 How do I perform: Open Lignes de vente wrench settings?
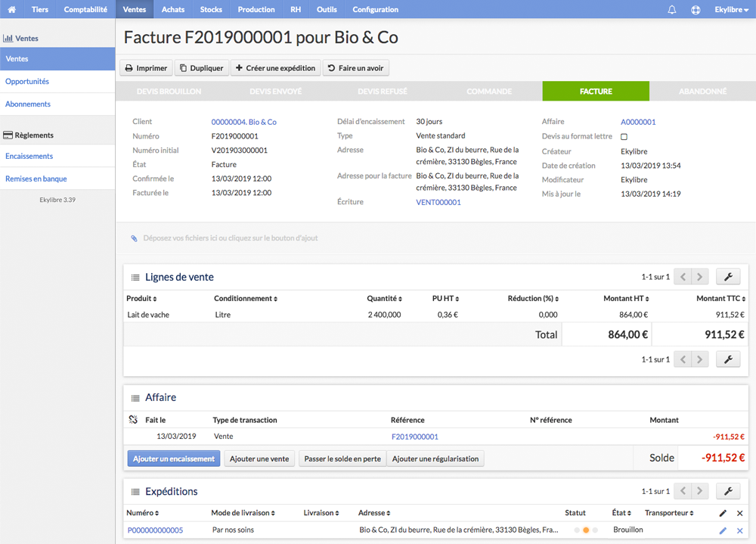(x=728, y=277)
